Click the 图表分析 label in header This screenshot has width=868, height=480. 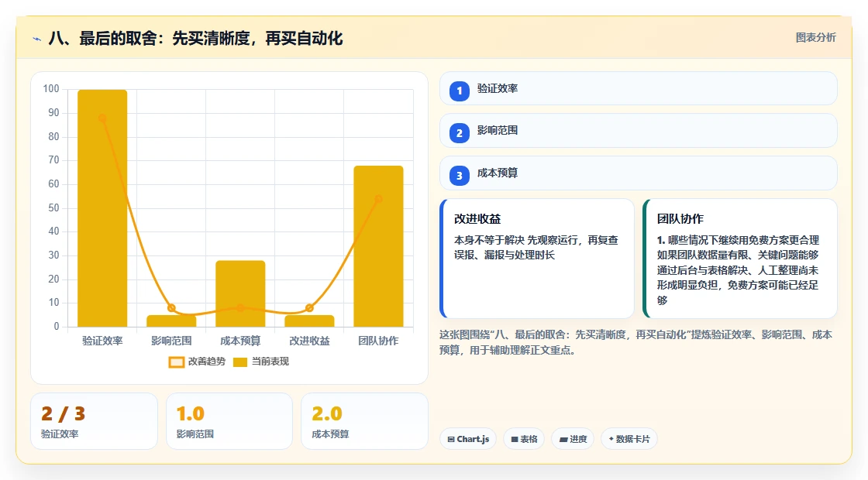coord(815,38)
